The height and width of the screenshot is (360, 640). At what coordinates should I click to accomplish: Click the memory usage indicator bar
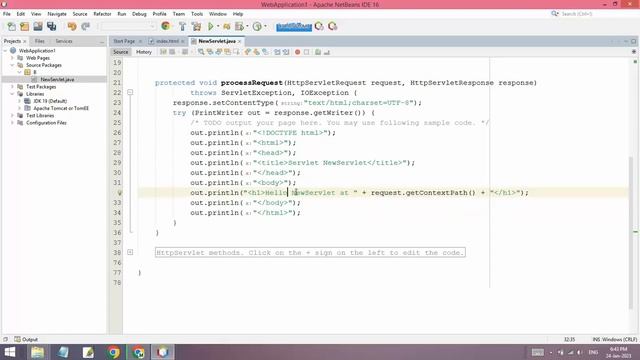point(294,27)
